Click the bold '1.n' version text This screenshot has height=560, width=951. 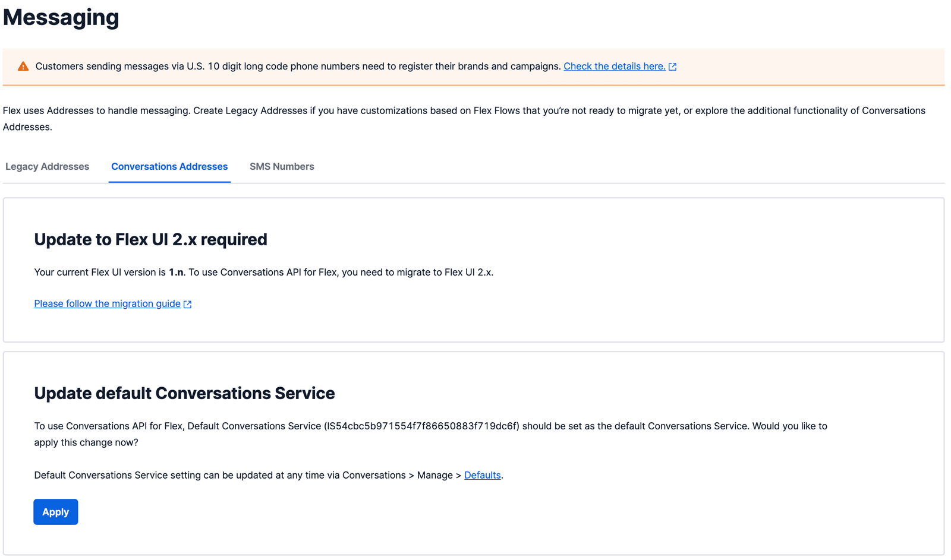[177, 272]
